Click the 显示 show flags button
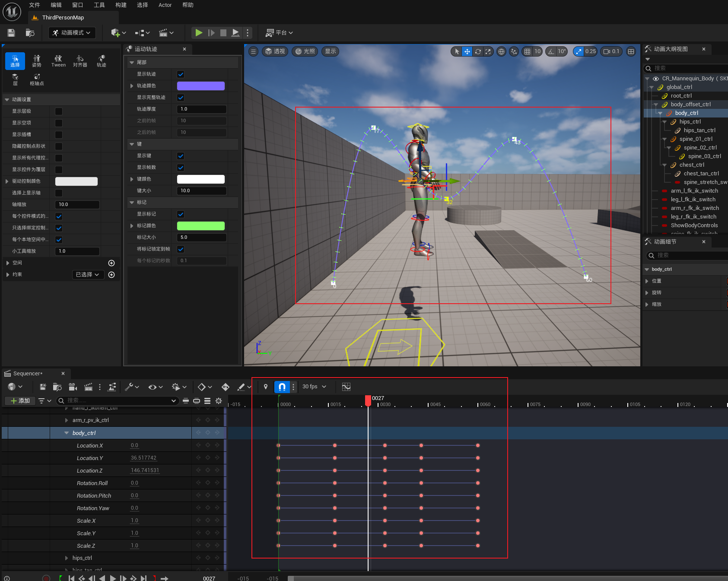Viewport: 728px width, 581px height. point(331,51)
